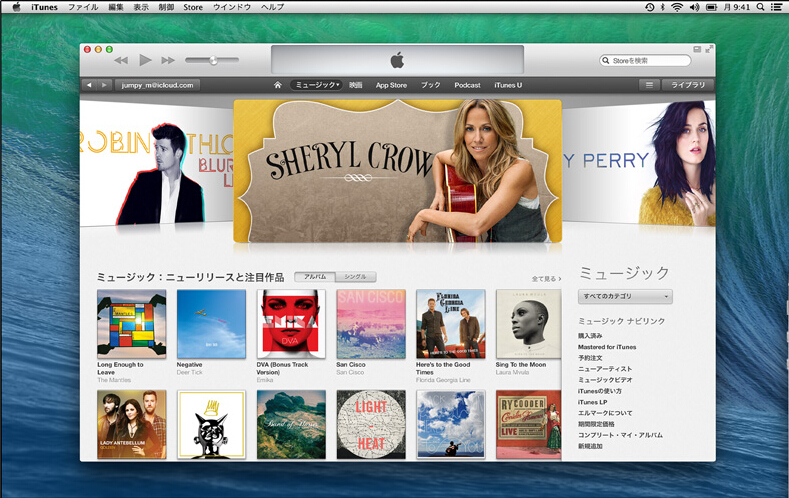This screenshot has width=789, height=498.
Task: Switch to the ブック tab
Action: pyautogui.click(x=430, y=85)
